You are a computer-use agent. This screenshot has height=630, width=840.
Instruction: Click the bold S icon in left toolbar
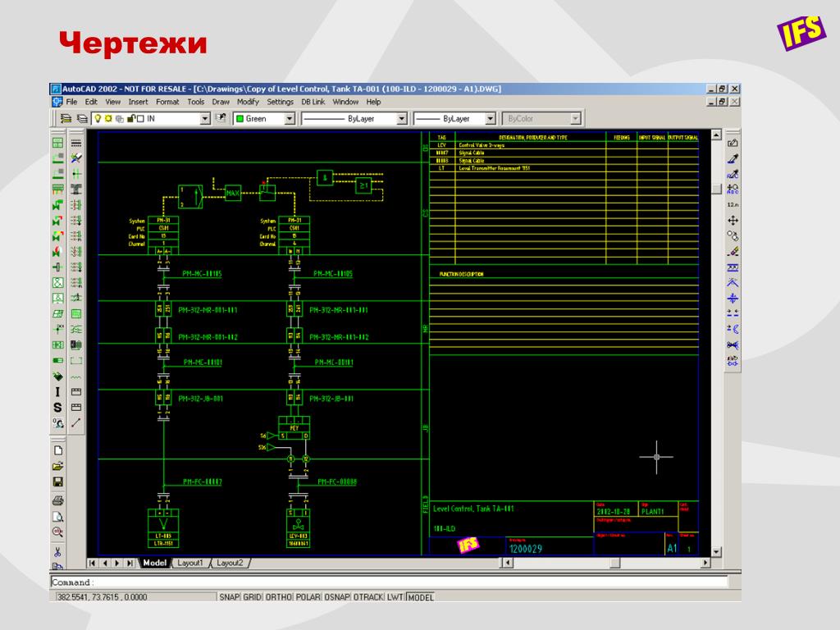point(58,408)
